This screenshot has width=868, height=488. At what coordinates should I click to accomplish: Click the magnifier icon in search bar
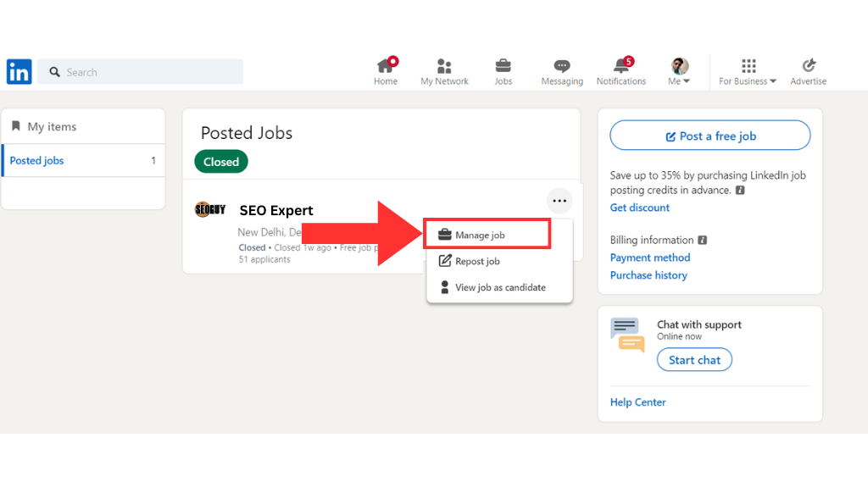pos(54,72)
